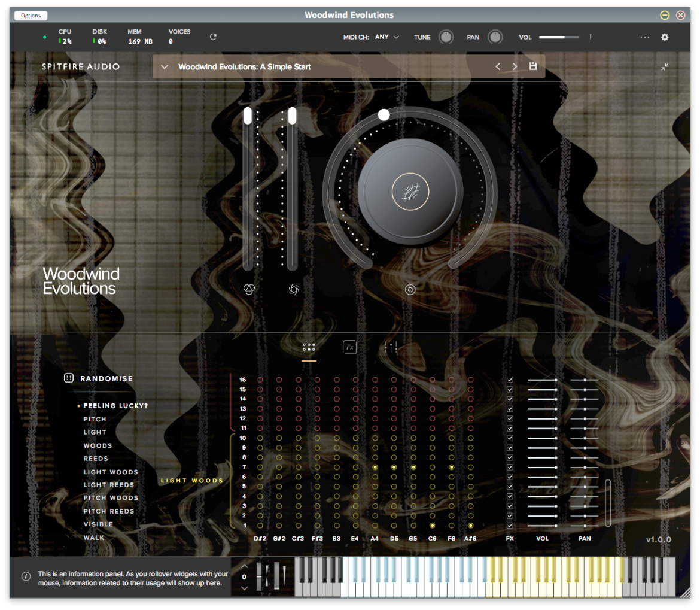Shift the keyboard octave down
The image size is (700, 610).
244,588
